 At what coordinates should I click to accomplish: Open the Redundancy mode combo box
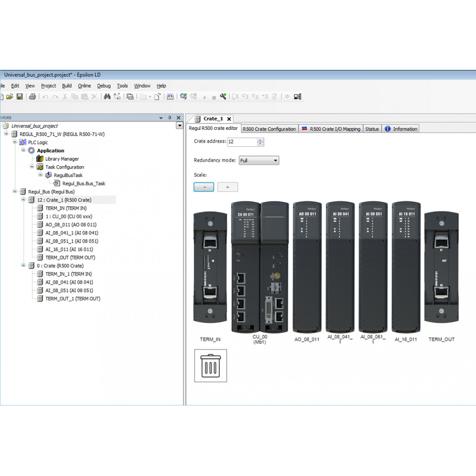(x=259, y=160)
